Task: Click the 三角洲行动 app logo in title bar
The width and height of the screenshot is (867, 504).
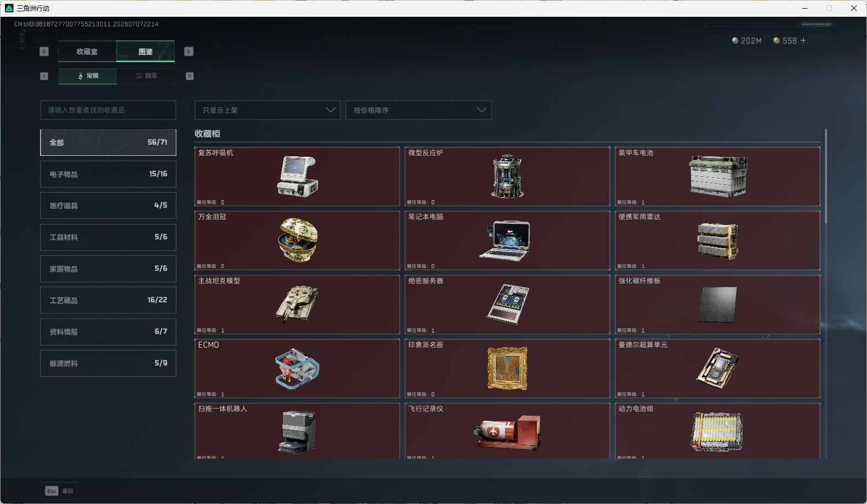Action: pos(9,8)
